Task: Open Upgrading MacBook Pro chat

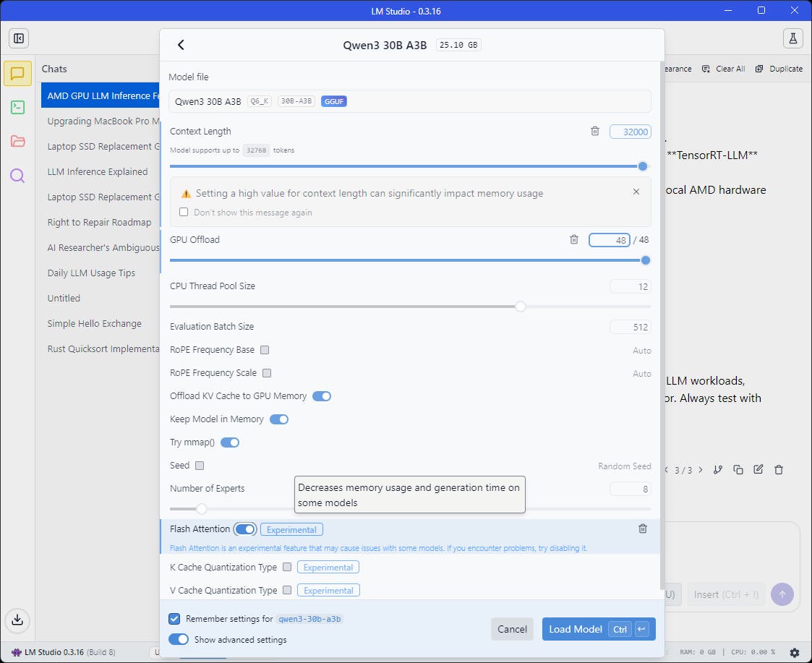Action: [x=101, y=121]
